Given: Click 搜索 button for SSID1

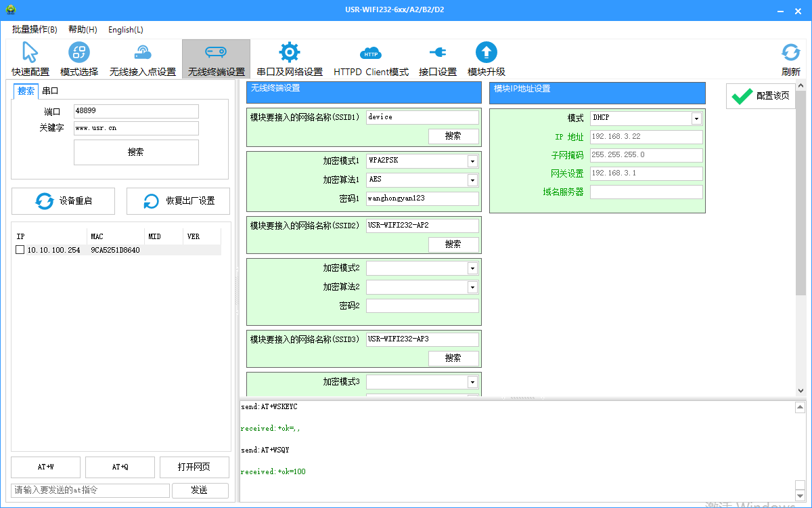Looking at the screenshot, I should pos(453,136).
